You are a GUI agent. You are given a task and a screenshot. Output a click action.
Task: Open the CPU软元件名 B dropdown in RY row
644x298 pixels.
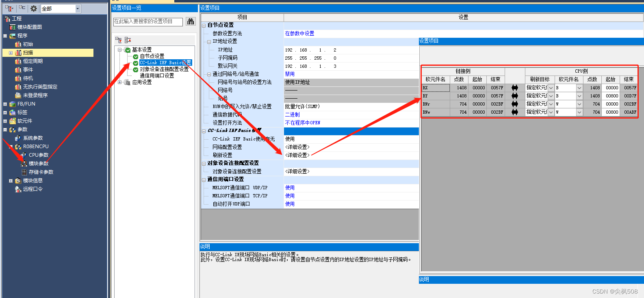pyautogui.click(x=579, y=96)
